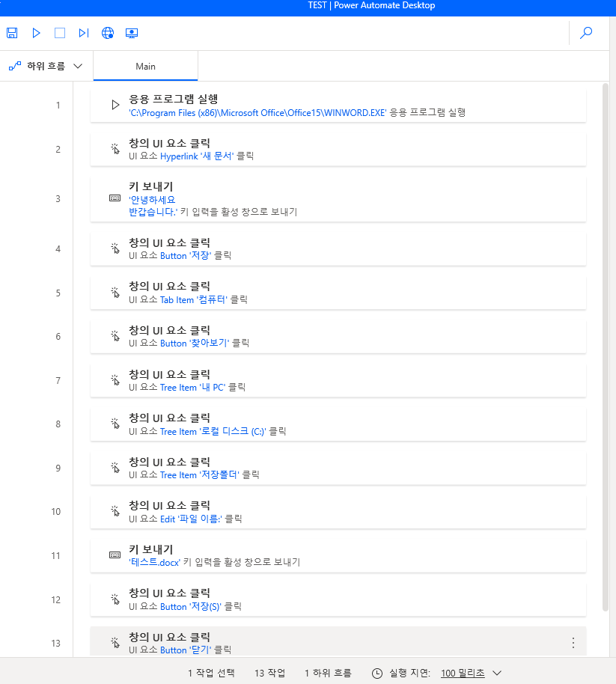Expand the 하위 흐름 subflows dropdown

(x=46, y=66)
